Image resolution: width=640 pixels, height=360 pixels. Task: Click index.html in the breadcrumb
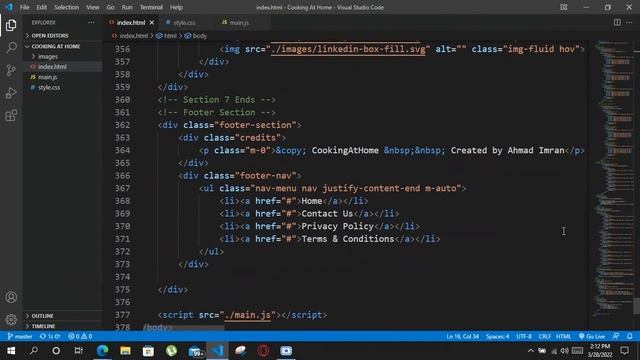133,36
